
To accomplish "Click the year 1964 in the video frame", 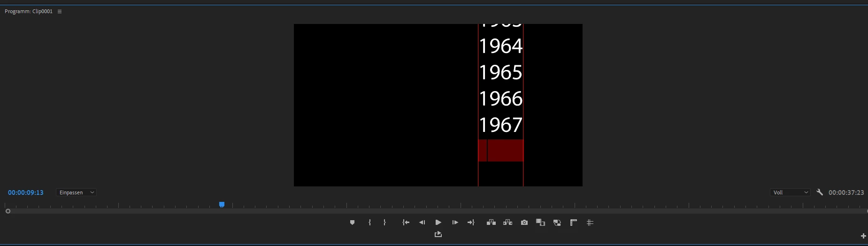I will pos(501,46).
